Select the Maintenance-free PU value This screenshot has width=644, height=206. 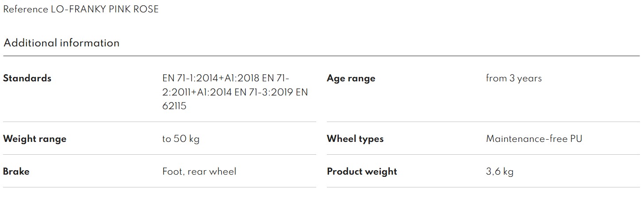tap(534, 139)
